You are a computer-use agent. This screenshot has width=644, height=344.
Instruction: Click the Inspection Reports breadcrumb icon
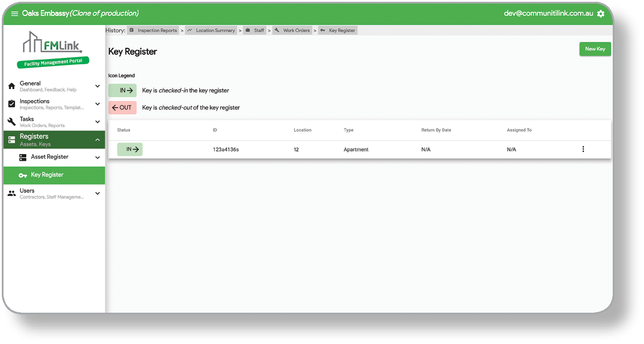131,30
